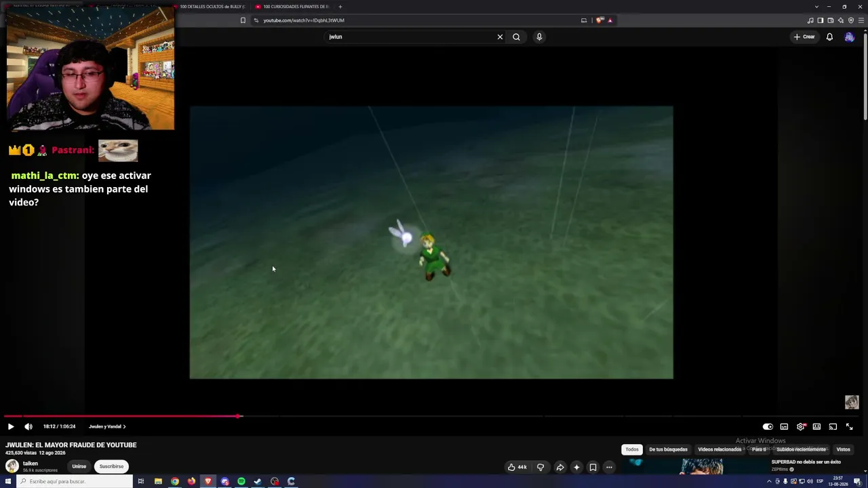This screenshot has height=488, width=868.
Task: Open File Explorer from the taskbar
Action: pos(158,481)
